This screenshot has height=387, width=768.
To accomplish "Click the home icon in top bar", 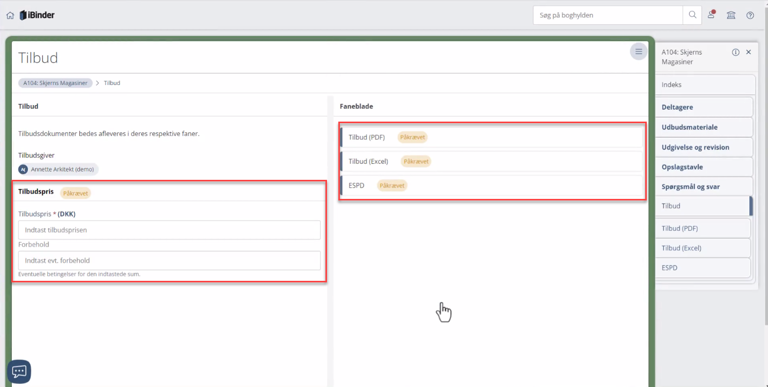I will [10, 15].
